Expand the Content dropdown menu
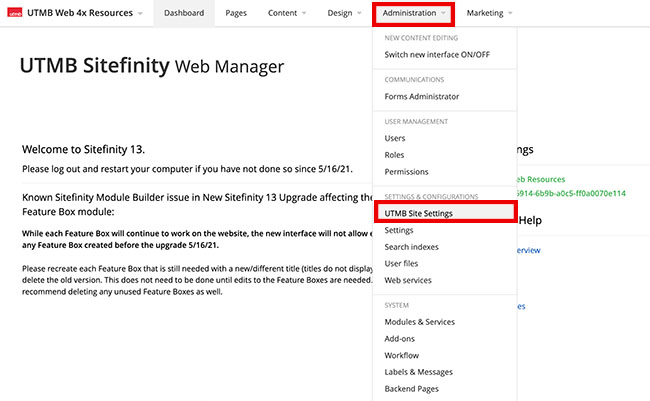650x401 pixels. (x=288, y=14)
